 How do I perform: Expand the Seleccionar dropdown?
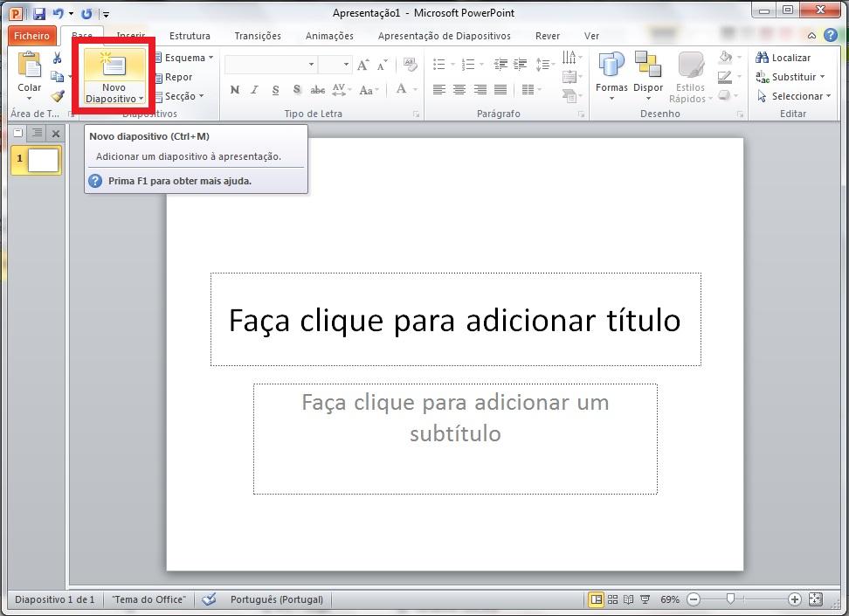pos(791,96)
